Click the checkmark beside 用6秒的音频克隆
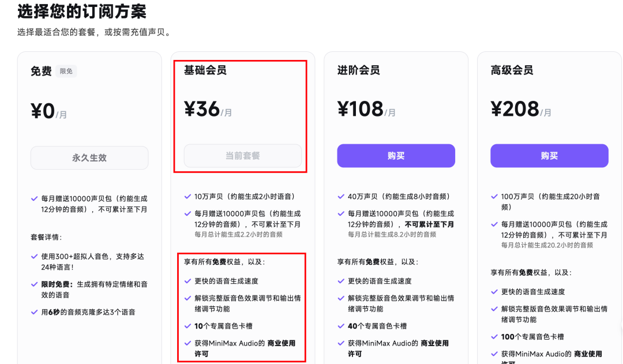 pos(34,312)
